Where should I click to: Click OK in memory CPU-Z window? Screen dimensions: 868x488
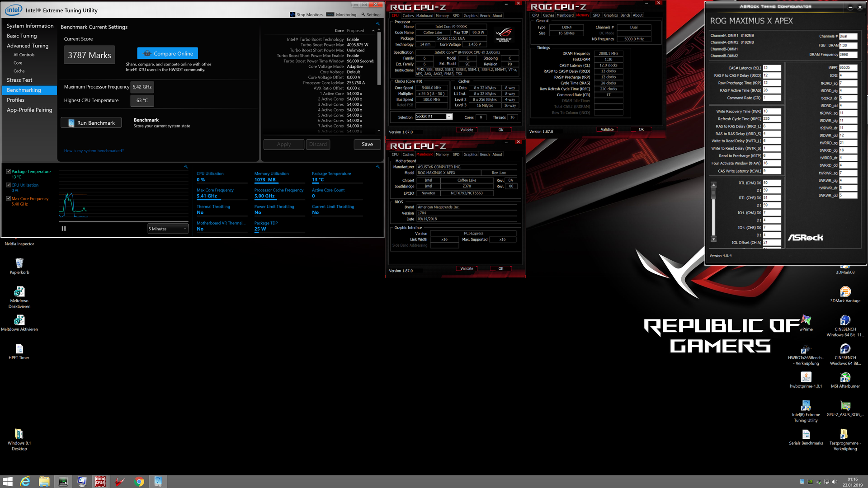[x=641, y=129]
